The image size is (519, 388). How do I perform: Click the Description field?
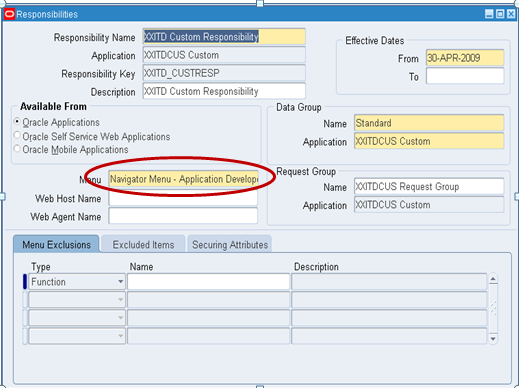point(224,91)
